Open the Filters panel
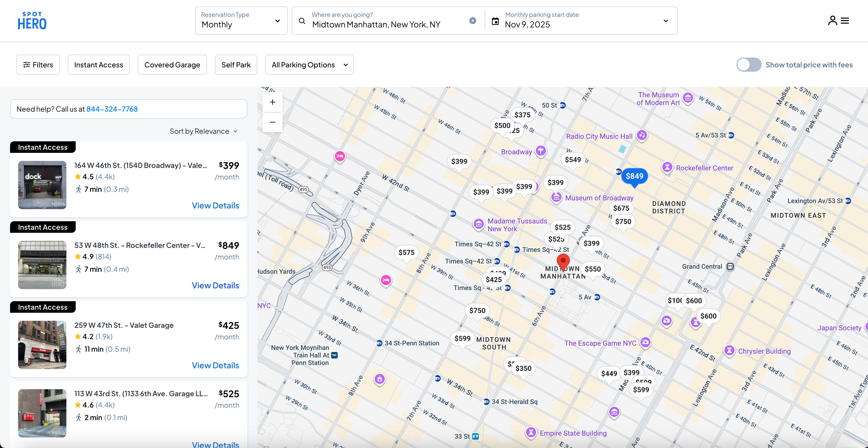The image size is (868, 448). 38,65
